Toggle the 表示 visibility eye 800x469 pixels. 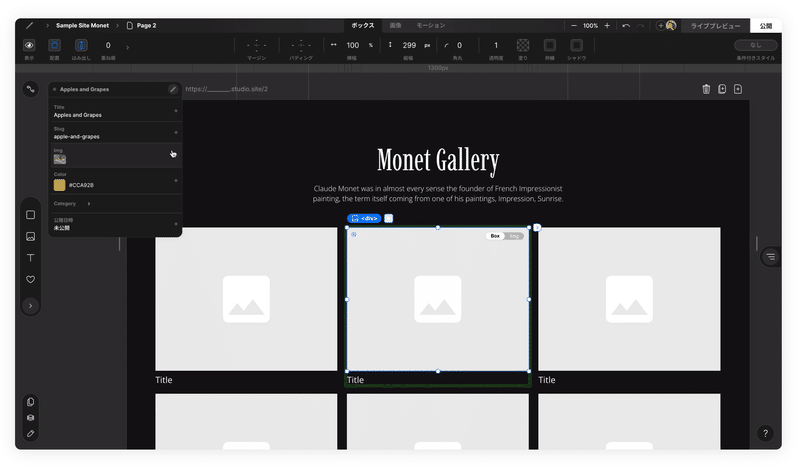(29, 45)
